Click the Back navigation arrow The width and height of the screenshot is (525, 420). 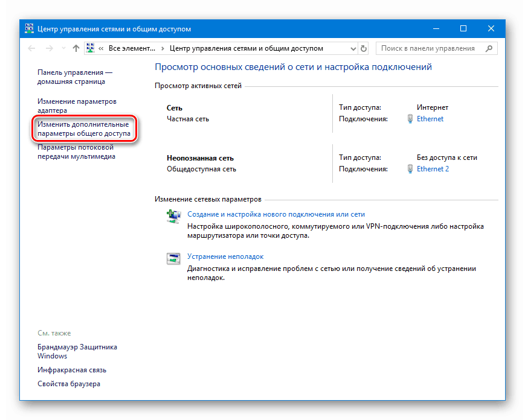click(x=31, y=48)
